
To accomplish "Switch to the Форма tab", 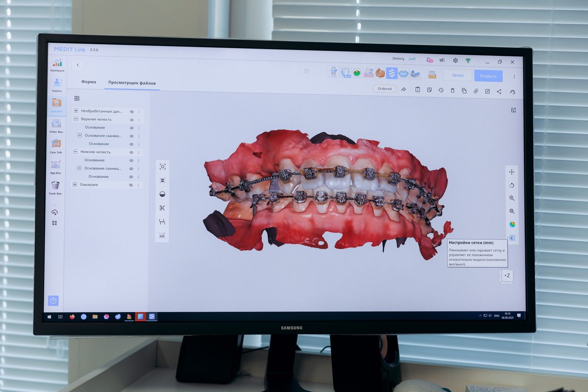I will coord(89,82).
